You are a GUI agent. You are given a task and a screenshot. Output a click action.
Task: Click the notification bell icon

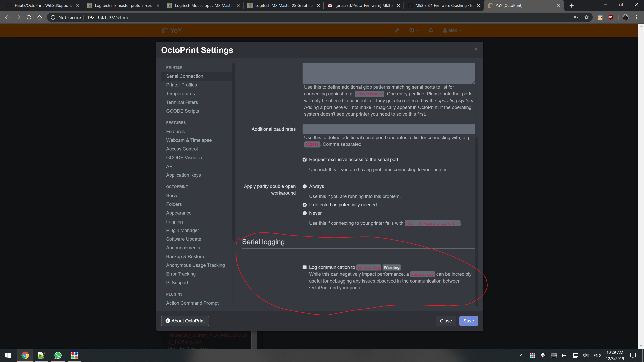(x=431, y=30)
